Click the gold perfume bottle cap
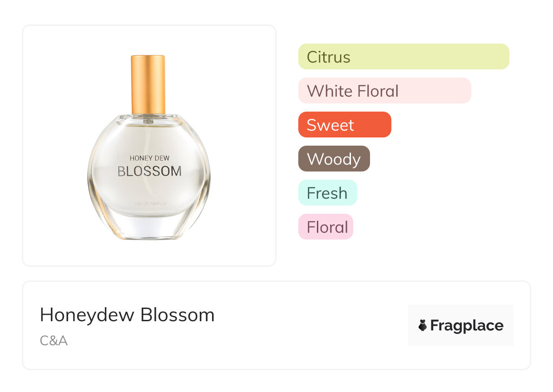The height and width of the screenshot is (392, 553). [148, 84]
